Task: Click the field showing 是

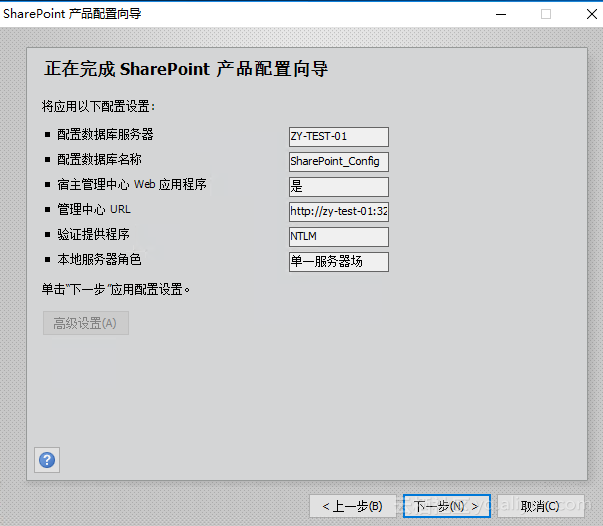Action: click(339, 187)
